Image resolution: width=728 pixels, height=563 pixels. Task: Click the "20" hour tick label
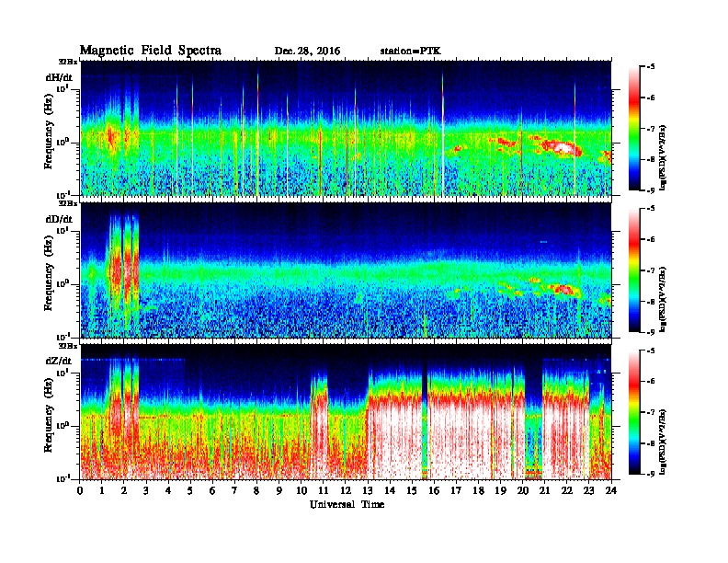523,490
